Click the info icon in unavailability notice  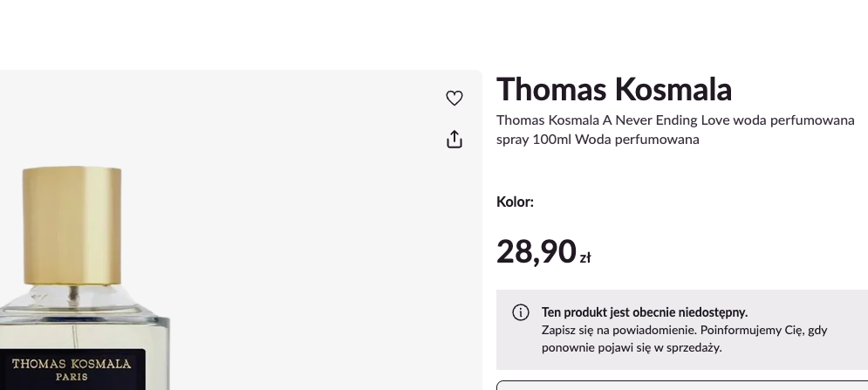520,312
